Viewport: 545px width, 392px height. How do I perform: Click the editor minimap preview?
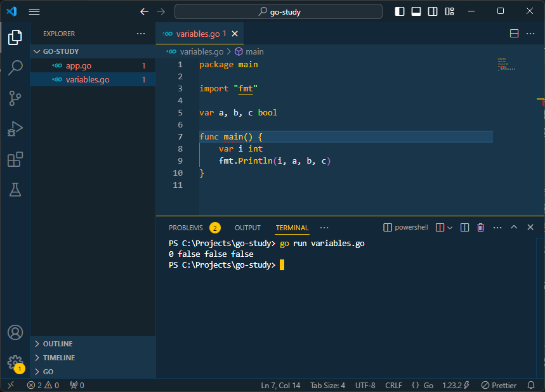pos(506,64)
